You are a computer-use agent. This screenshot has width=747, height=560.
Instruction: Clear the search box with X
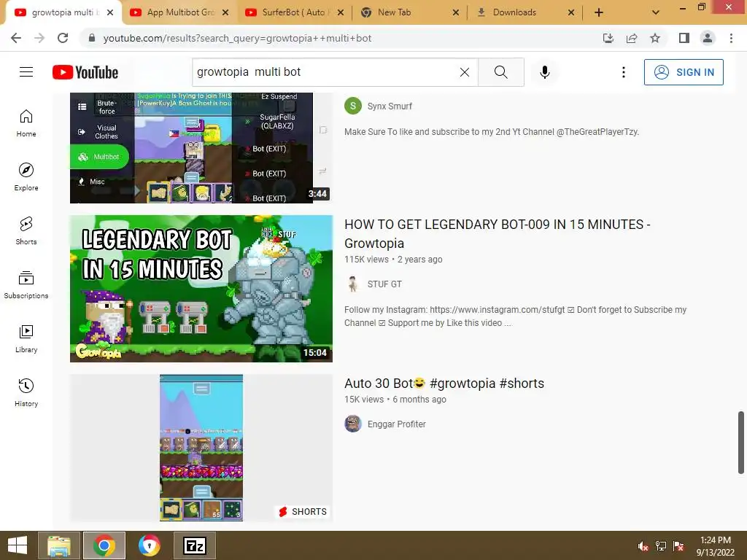tap(465, 72)
